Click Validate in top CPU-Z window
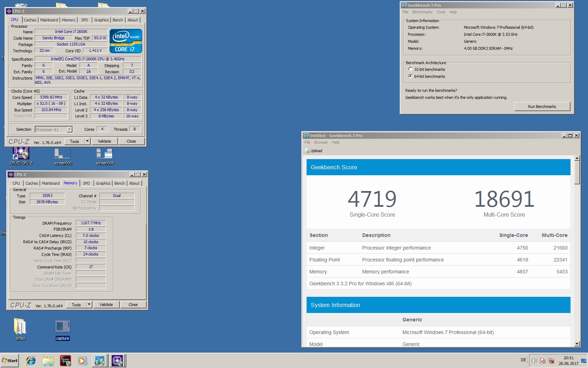The width and height of the screenshot is (588, 368). tap(104, 141)
